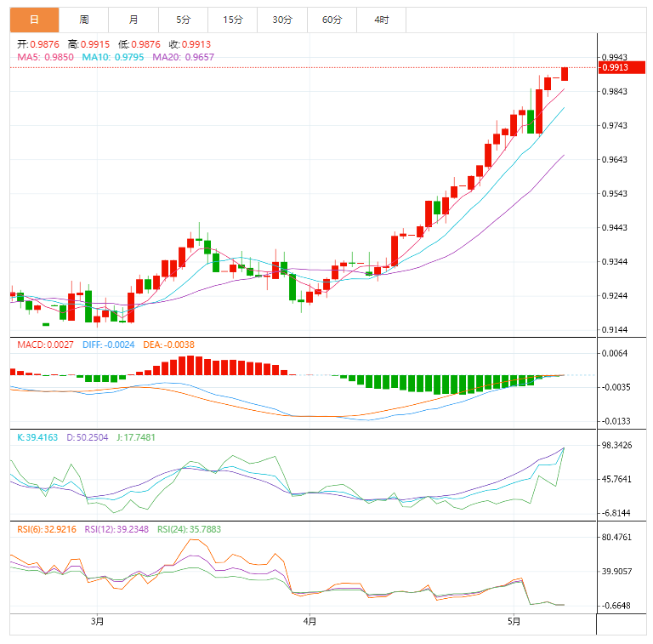The width and height of the screenshot is (653, 644).
Task: Click the 开:0.9876 open price text
Action: [x=38, y=44]
